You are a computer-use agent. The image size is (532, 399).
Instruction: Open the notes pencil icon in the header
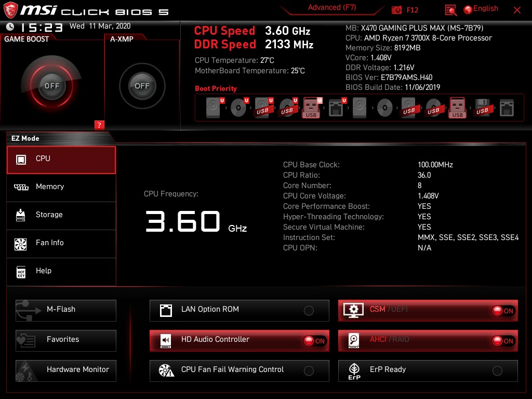point(450,9)
